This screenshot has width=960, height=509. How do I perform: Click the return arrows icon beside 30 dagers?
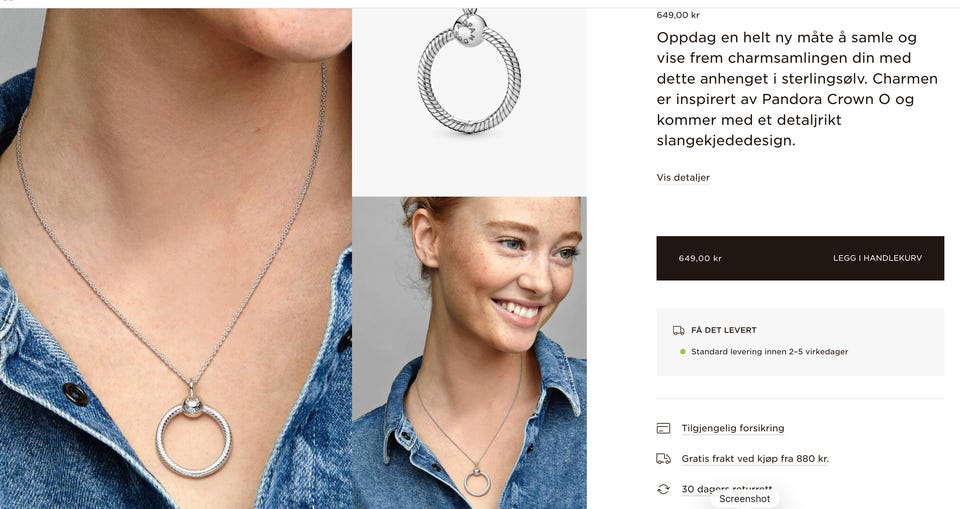[x=663, y=489]
